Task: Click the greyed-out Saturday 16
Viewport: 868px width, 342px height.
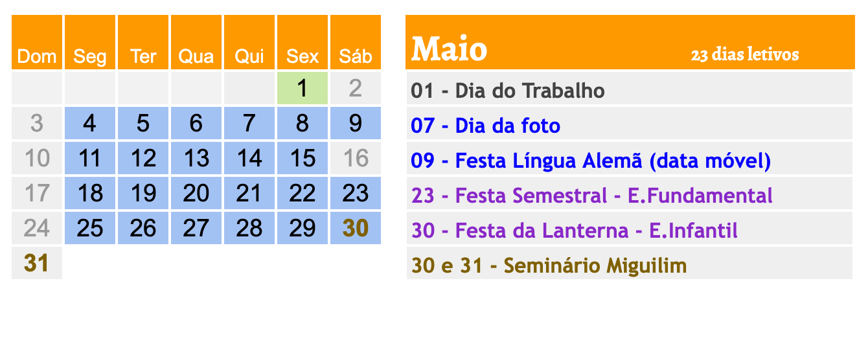Action: pos(356,158)
